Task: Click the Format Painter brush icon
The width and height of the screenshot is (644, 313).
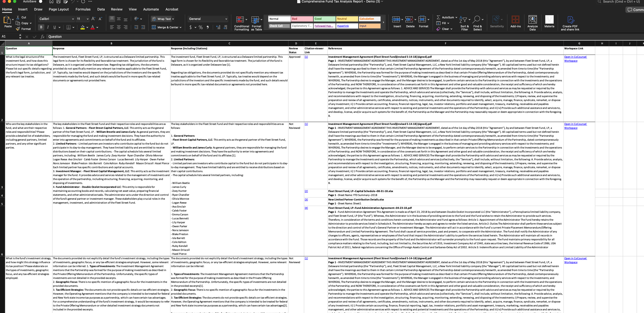Action: point(18,29)
